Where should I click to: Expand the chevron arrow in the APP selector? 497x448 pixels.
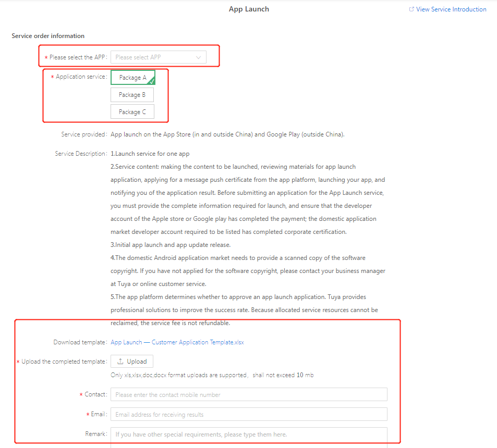[x=199, y=57]
